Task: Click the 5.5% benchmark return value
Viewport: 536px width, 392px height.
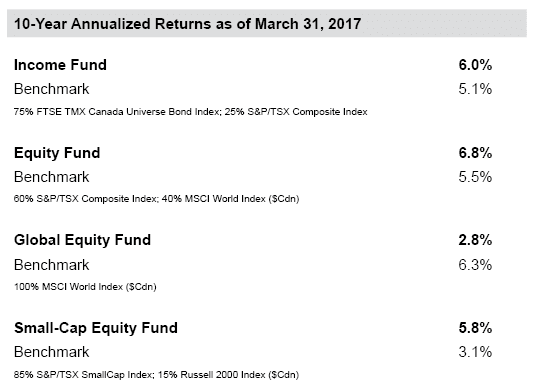Action: 475,177
